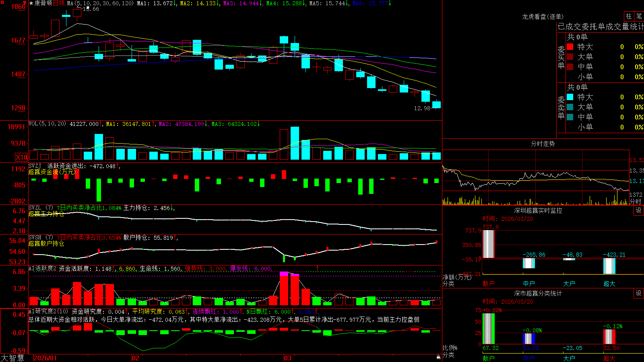644x362 pixels.
Task: Click the 深市超赢分类统计 panel title
Action: click(x=538, y=293)
